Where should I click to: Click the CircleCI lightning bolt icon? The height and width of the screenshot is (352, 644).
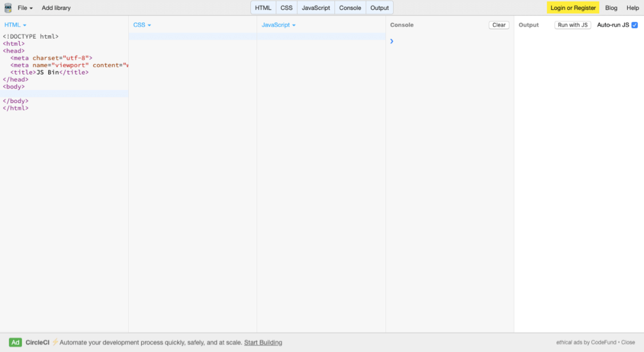tap(55, 342)
